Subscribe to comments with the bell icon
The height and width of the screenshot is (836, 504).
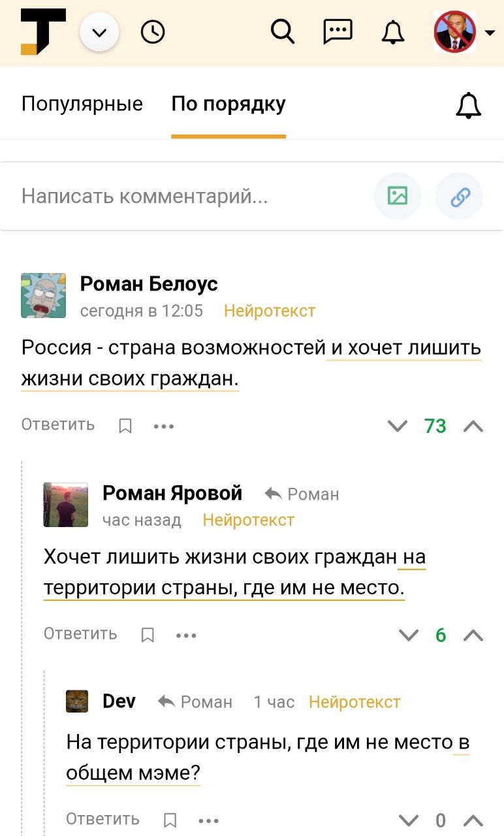click(468, 105)
